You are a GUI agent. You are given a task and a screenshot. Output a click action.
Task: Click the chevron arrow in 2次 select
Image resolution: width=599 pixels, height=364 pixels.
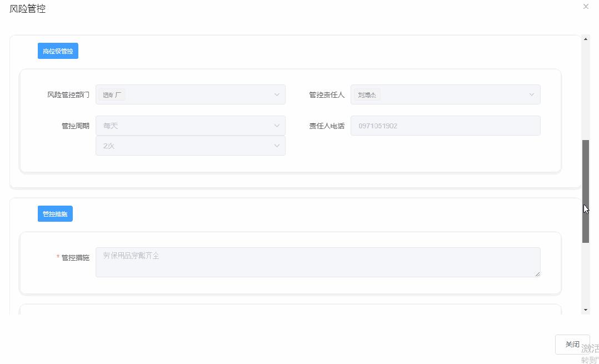click(277, 146)
